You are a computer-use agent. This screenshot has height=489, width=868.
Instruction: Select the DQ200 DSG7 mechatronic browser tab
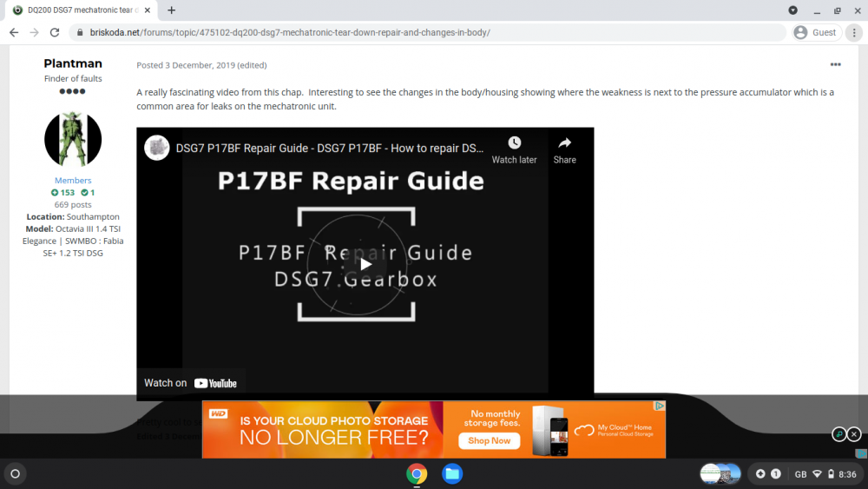coord(80,10)
